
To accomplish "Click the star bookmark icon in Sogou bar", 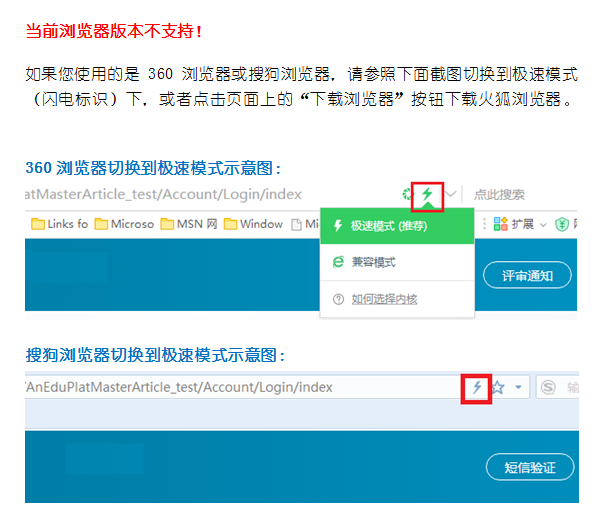I will pos(498,387).
